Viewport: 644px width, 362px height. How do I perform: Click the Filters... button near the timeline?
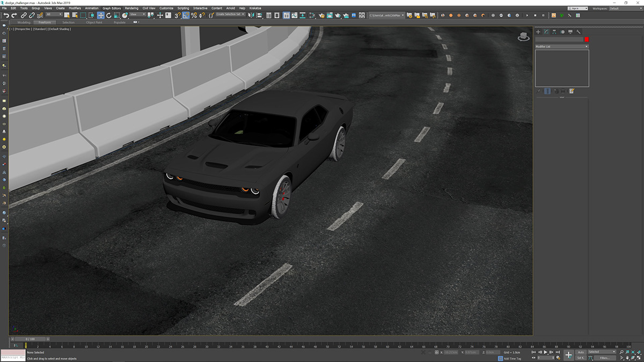(x=605, y=357)
